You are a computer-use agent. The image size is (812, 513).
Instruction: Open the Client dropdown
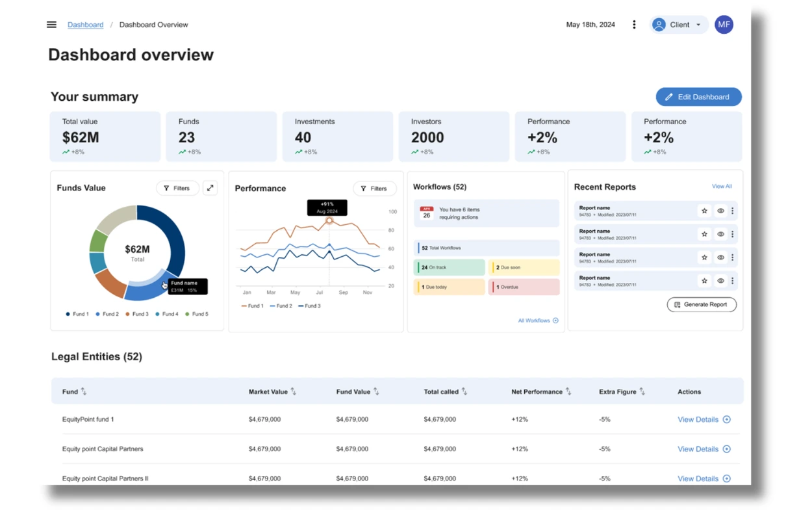(679, 25)
